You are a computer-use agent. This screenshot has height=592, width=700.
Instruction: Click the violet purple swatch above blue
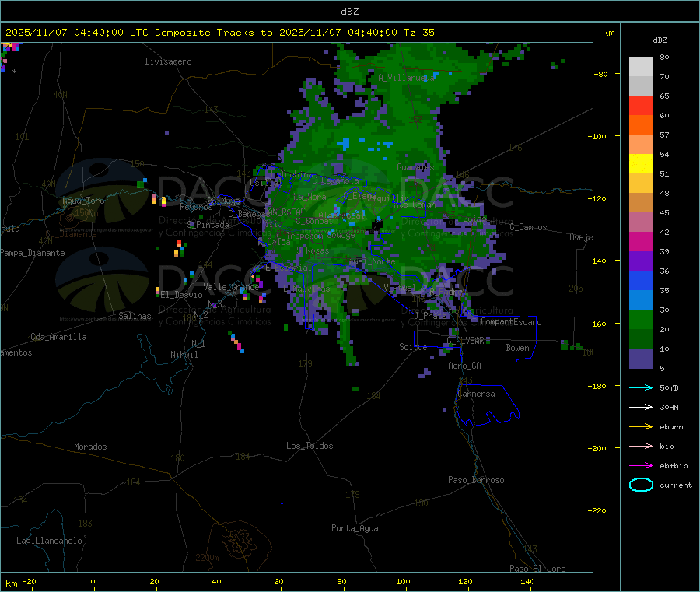click(641, 261)
